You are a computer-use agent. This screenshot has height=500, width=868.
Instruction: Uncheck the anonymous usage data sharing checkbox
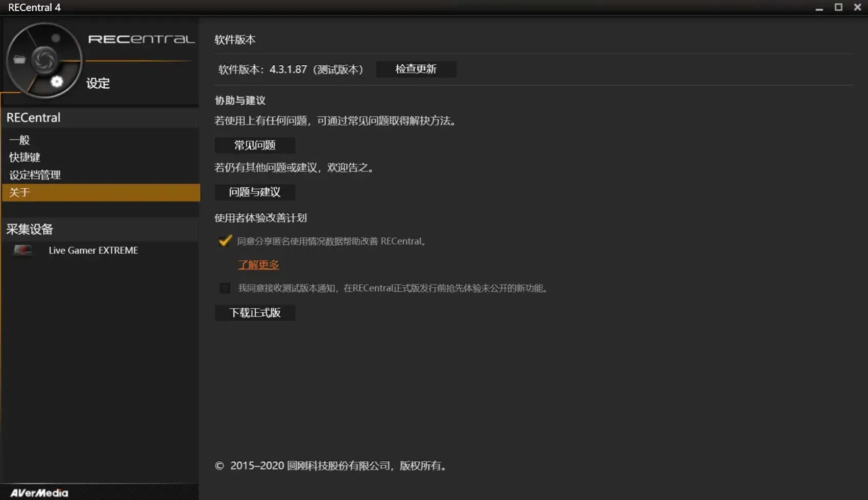tap(225, 241)
